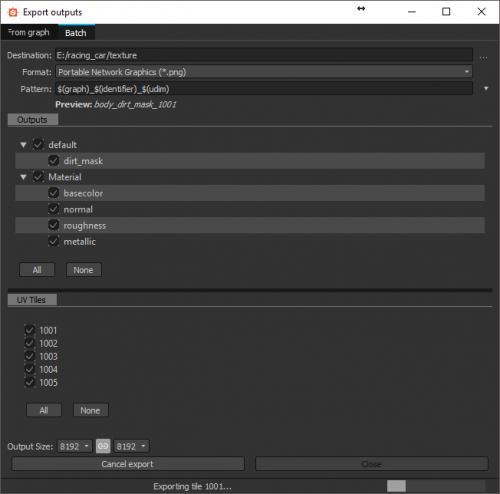Click Cancel export button
Viewport: 500px width, 494px height.
point(128,464)
